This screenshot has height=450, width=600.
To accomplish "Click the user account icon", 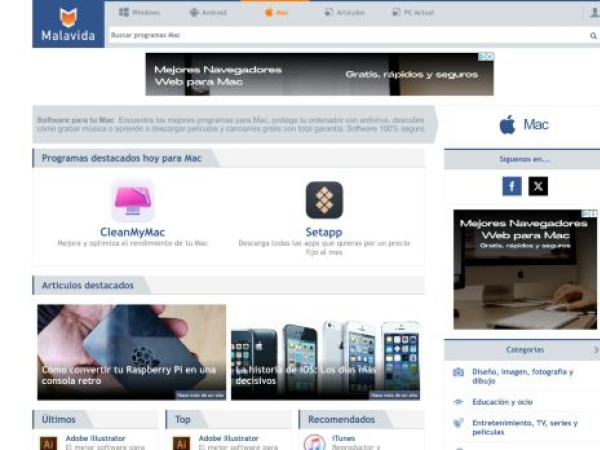I will 595,12.
